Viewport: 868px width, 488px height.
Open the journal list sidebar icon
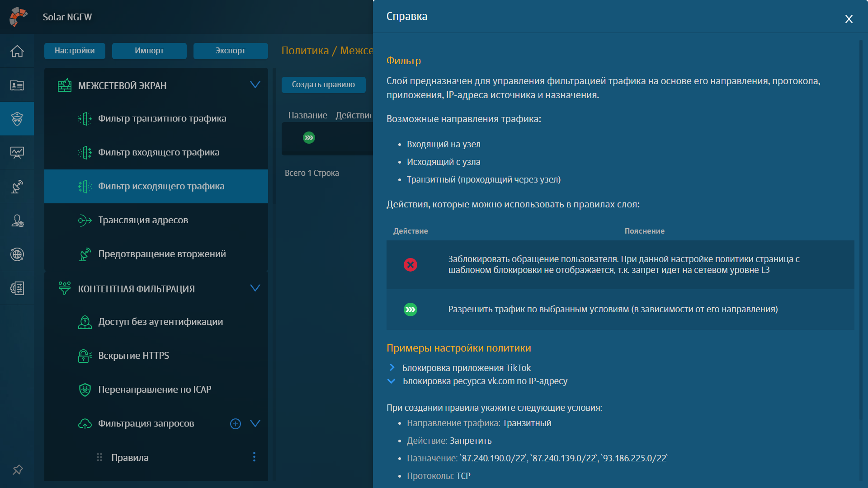[17, 288]
